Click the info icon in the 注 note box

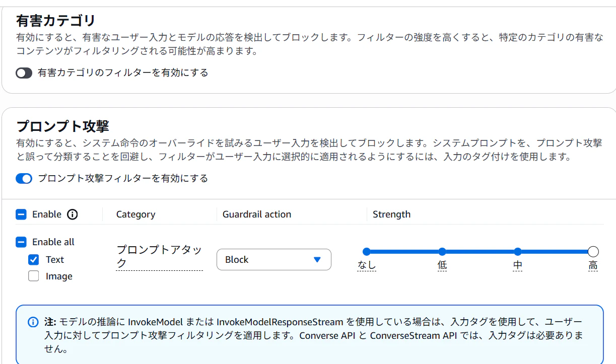click(x=33, y=322)
